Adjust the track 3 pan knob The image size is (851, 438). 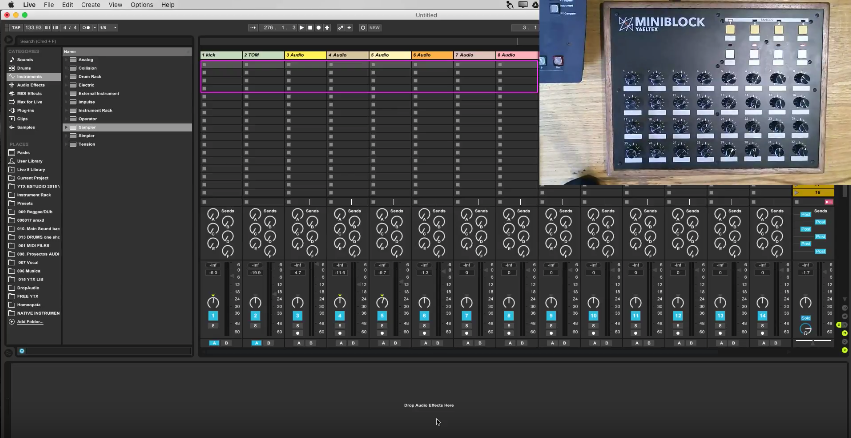click(x=297, y=302)
